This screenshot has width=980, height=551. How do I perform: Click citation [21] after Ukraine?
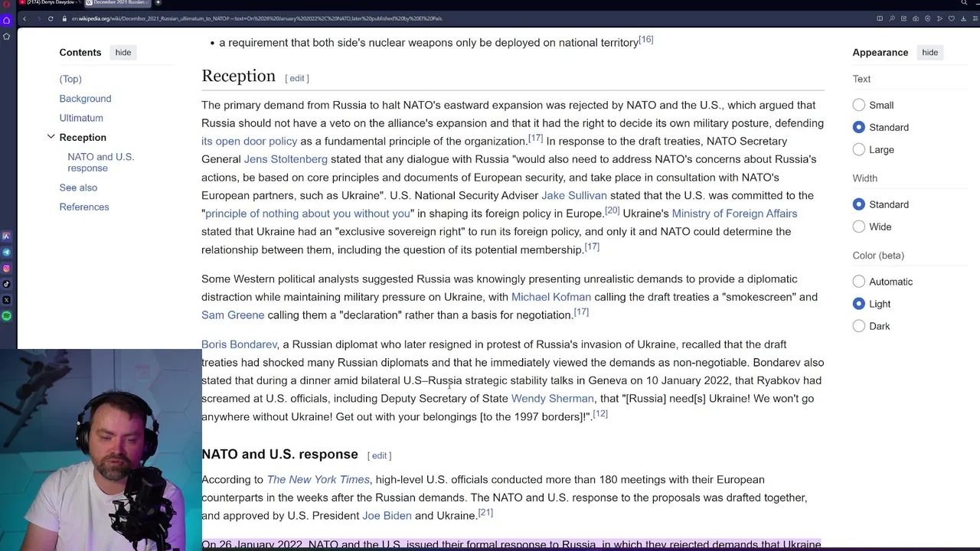[485, 513]
